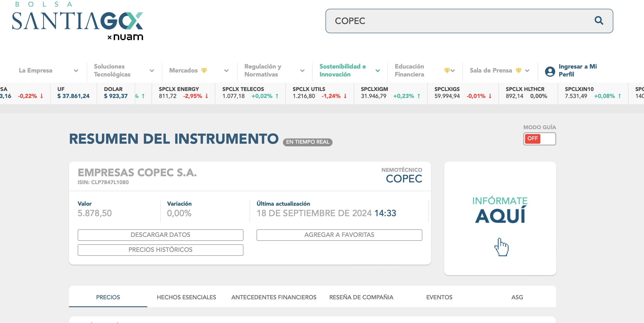Viewport: 644px width, 323px height.
Task: Click the COPEC nemotécnico label
Action: (x=404, y=179)
